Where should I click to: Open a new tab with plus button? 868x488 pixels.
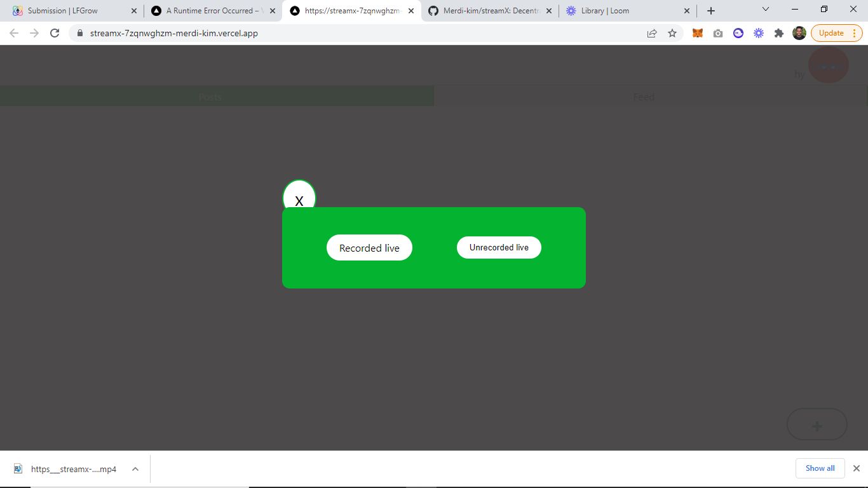711,11
